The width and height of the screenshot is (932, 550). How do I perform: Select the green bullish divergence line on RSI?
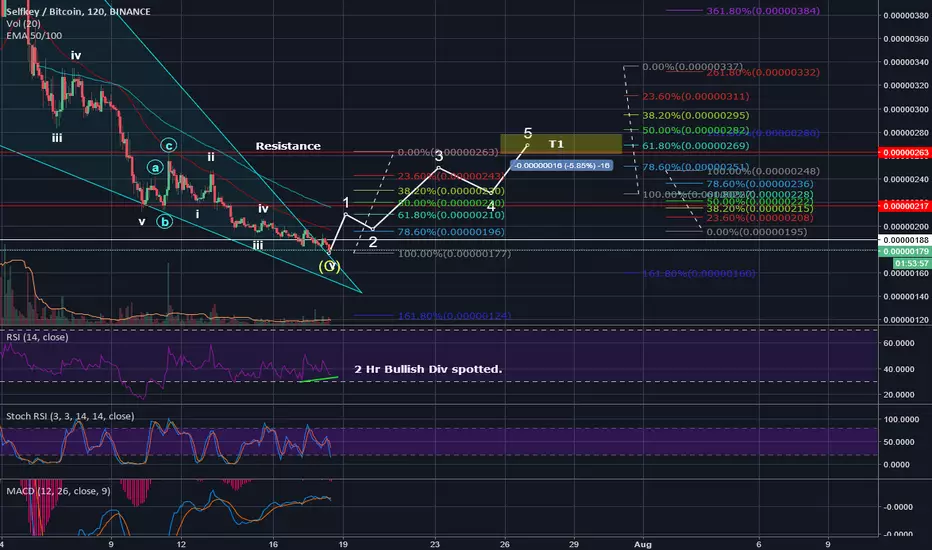[x=319, y=379]
